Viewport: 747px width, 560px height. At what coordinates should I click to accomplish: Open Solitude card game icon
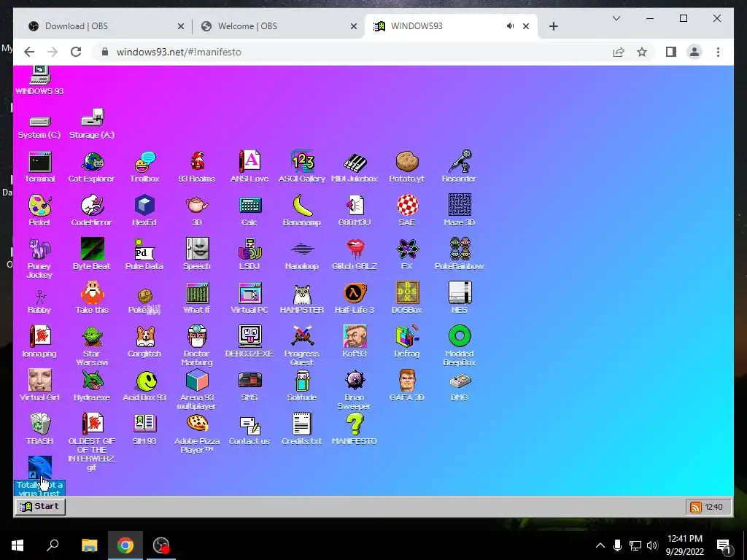point(301,385)
